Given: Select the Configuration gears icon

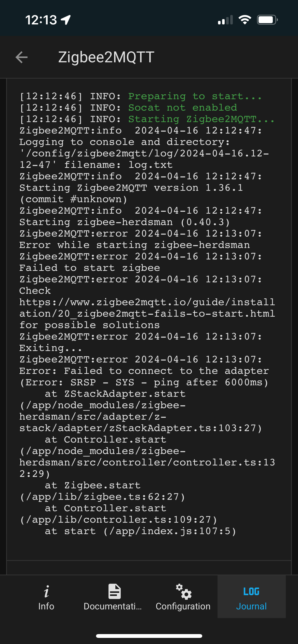Looking at the screenshot, I should 183,591.
